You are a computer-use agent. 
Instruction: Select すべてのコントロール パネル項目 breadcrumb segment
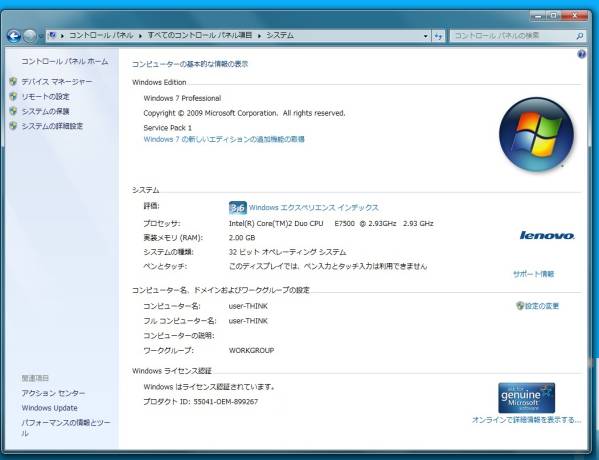200,36
